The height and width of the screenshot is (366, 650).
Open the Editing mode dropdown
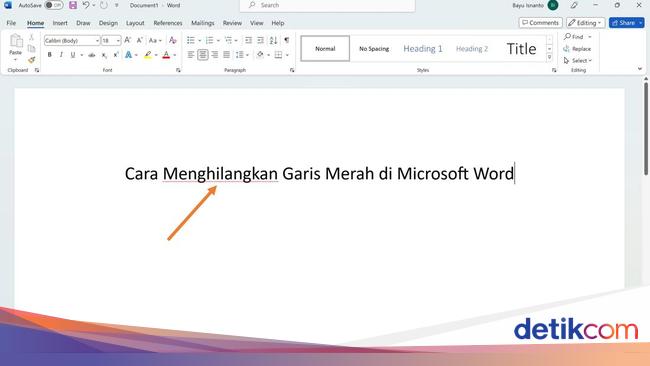pos(585,23)
